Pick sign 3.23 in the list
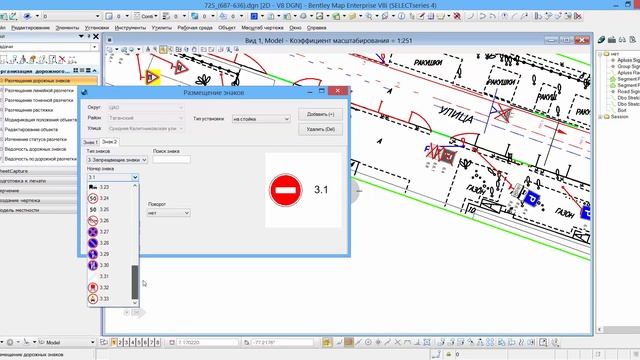The image size is (640, 360). 110,187
